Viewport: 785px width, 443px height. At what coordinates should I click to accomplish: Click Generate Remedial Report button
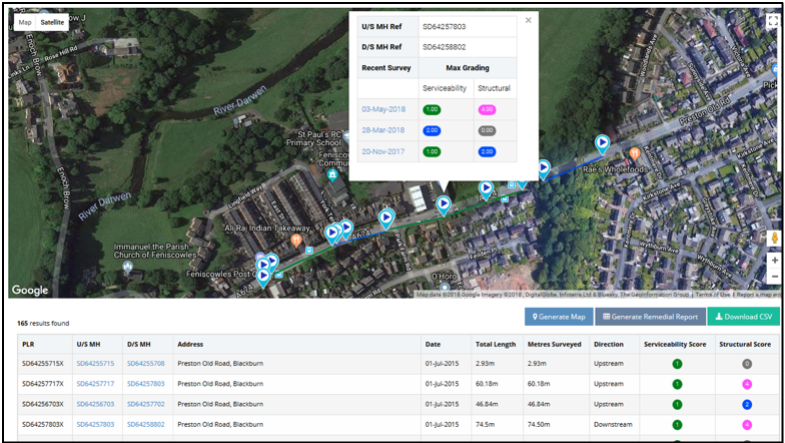point(649,317)
